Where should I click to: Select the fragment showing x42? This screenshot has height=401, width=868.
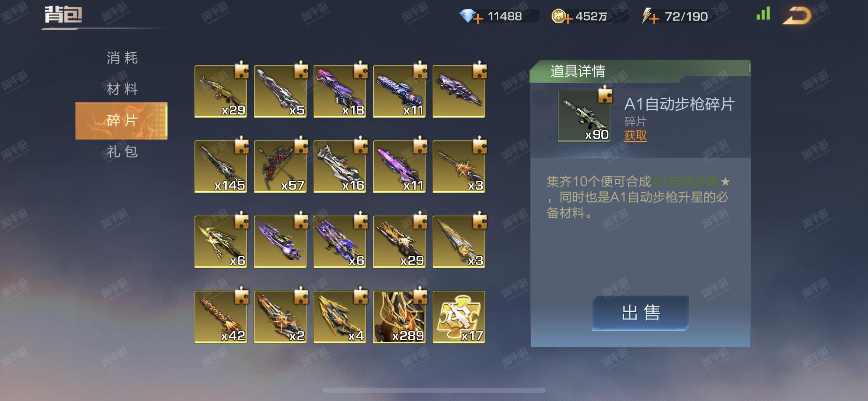[x=220, y=317]
